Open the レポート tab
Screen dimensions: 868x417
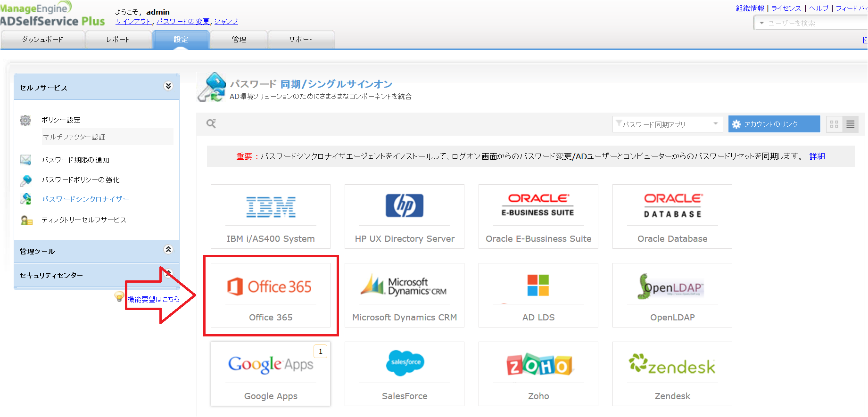(118, 40)
